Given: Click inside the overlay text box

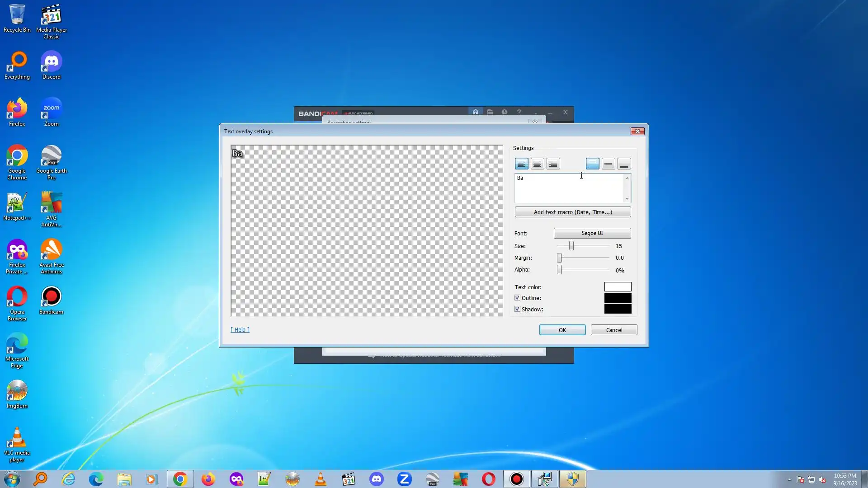Looking at the screenshot, I should click(x=568, y=188).
